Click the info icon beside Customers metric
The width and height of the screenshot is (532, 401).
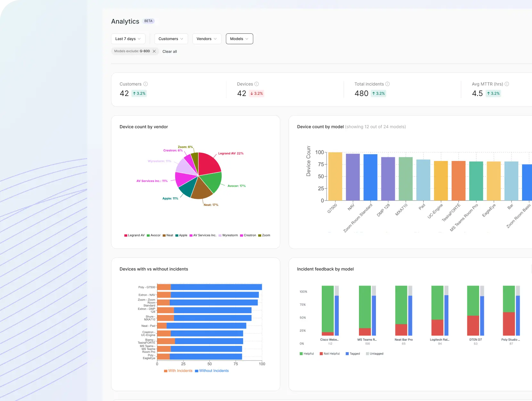tap(145, 84)
